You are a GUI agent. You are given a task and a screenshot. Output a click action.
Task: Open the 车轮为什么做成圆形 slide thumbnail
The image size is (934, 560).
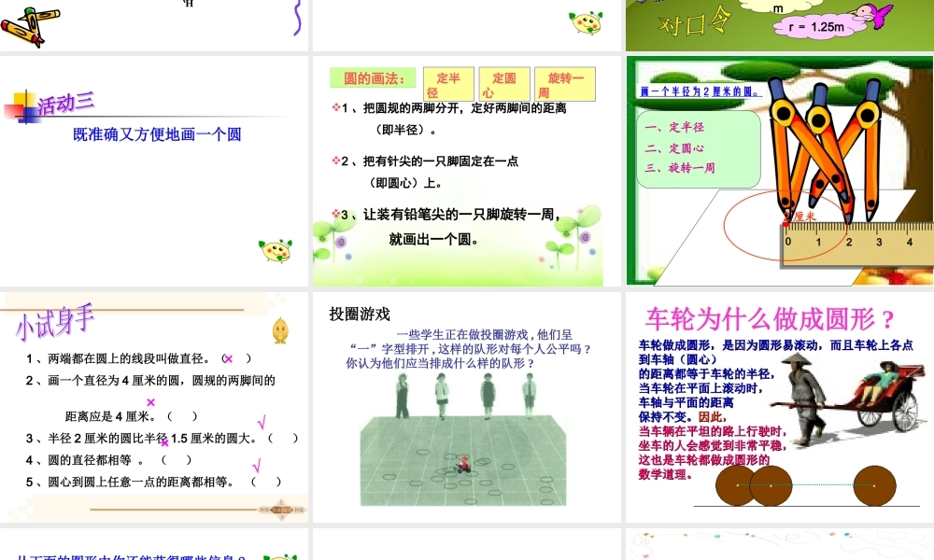pyautogui.click(x=780, y=406)
